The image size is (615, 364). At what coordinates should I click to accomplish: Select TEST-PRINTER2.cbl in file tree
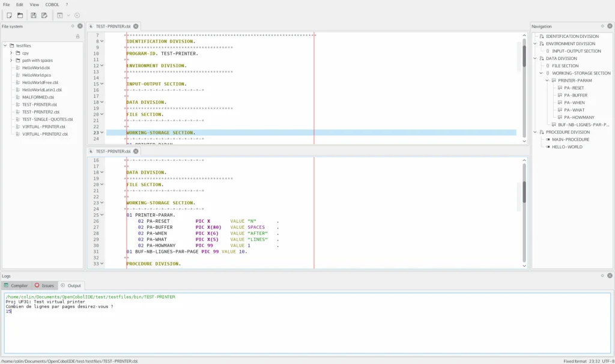pos(41,112)
